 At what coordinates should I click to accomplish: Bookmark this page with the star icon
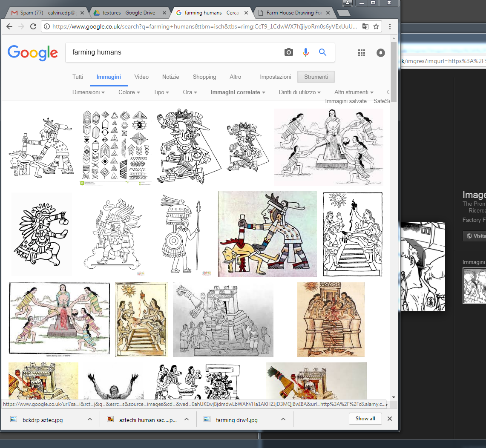376,26
